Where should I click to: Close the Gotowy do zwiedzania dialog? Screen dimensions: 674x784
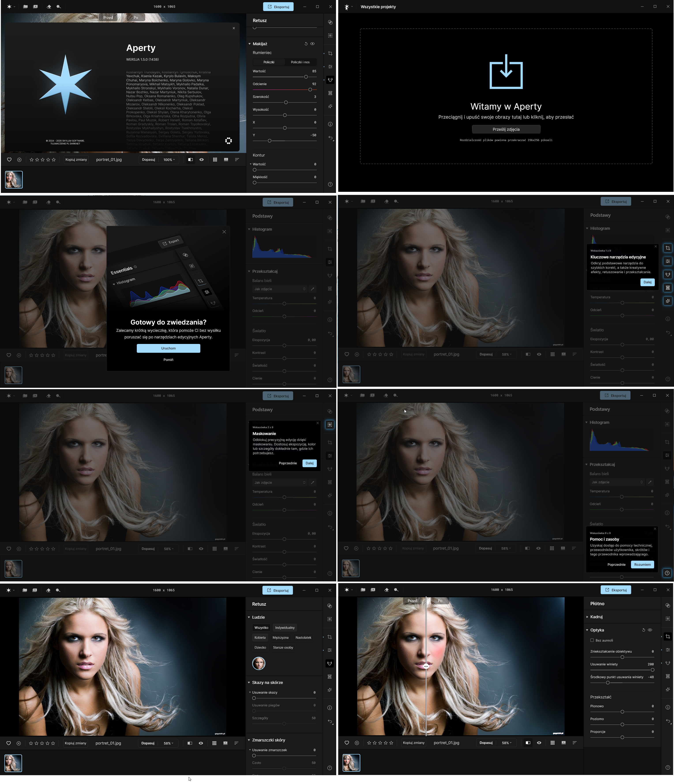(x=224, y=232)
